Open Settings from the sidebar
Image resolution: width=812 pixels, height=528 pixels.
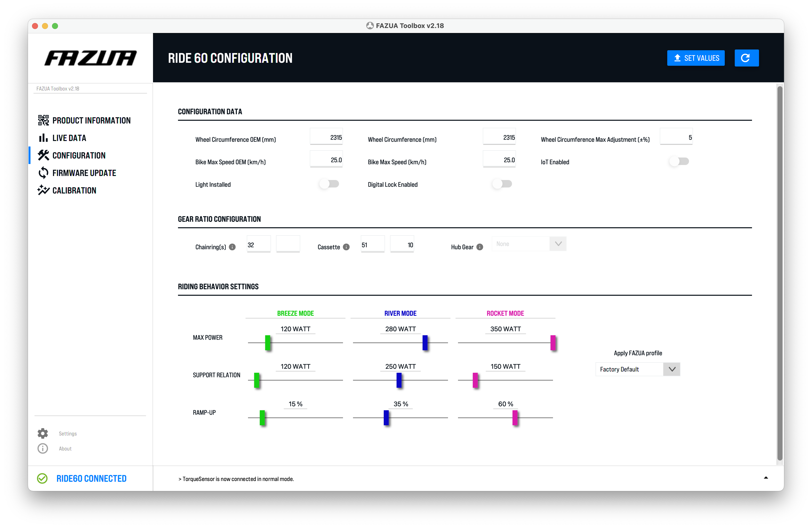point(67,433)
